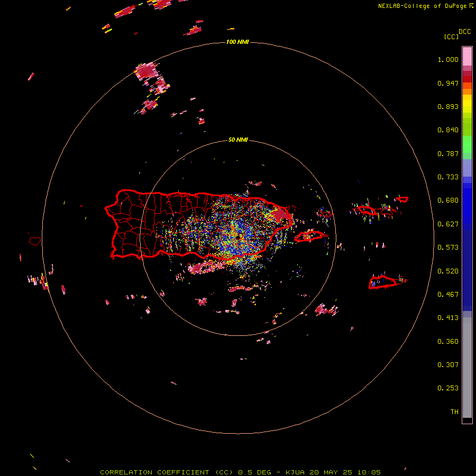The image size is (476, 476).
Task: Click the pink echo band off Puerto Rico's south coast
Action: 208,267
